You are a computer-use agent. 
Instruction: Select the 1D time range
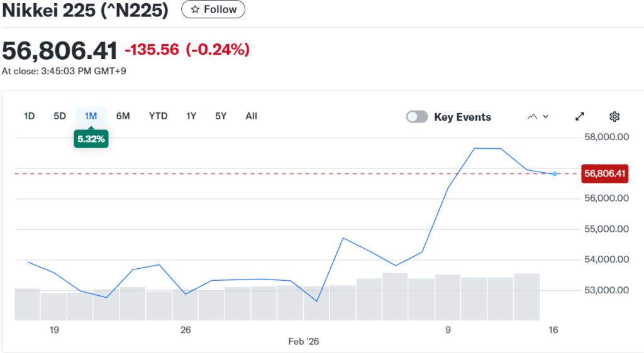coord(29,116)
